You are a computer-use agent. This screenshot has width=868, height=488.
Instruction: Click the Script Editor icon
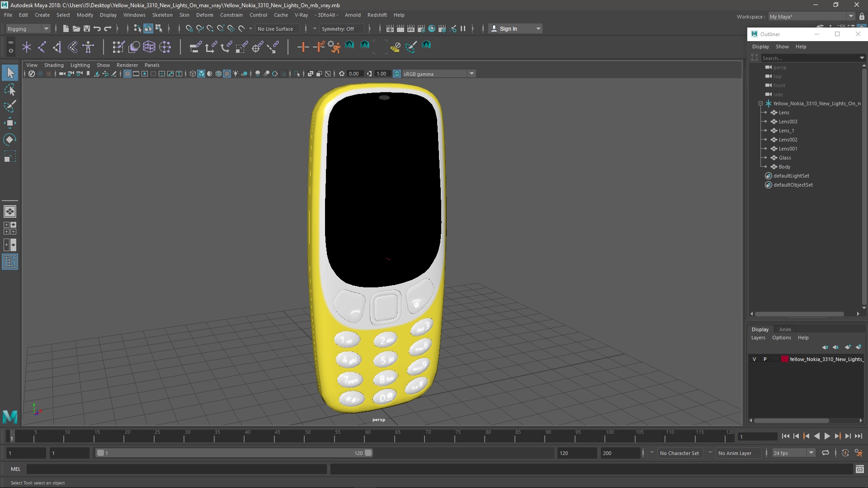tap(860, 469)
